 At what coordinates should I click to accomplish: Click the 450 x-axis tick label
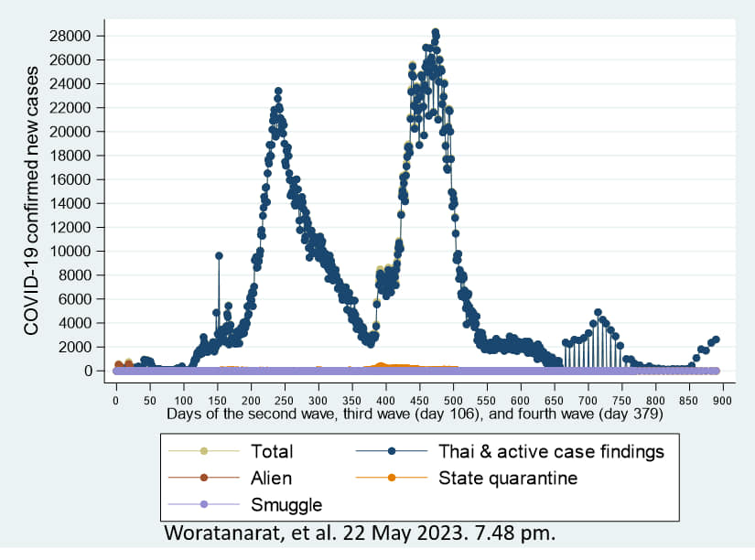click(x=419, y=399)
